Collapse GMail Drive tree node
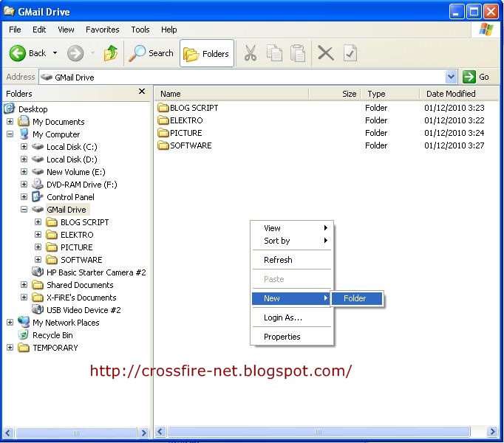The image size is (504, 443). [24, 210]
